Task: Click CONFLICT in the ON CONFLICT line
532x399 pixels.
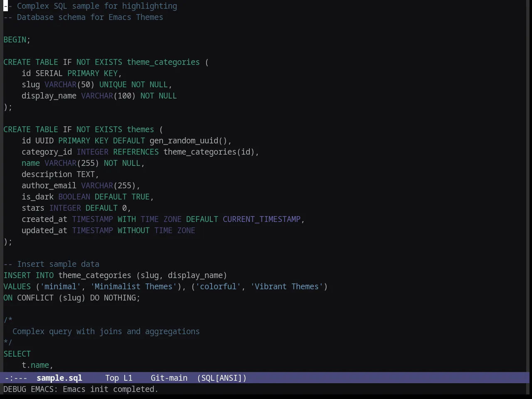Action: 35,298
